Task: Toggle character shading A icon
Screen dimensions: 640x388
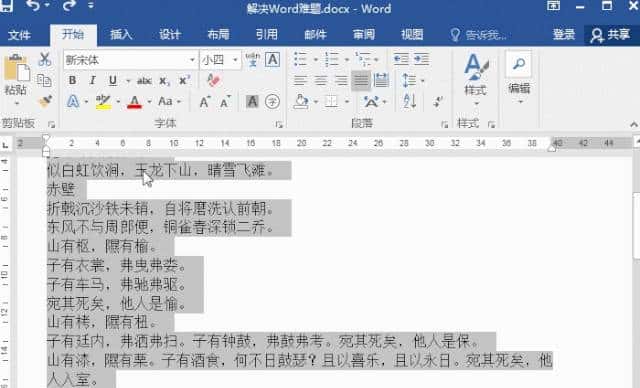Action: (252, 102)
